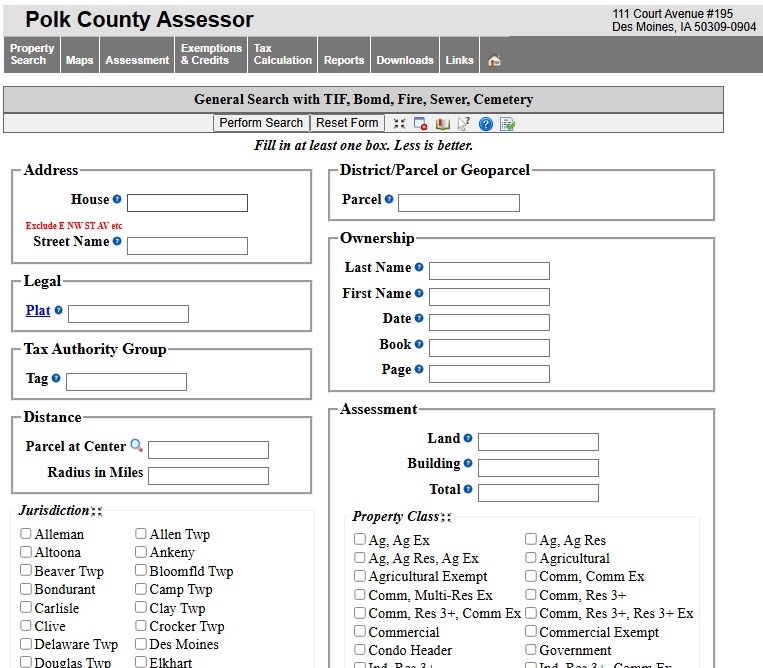Follow the Plat link
Image resolution: width=763 pixels, height=668 pixels.
coord(38,311)
